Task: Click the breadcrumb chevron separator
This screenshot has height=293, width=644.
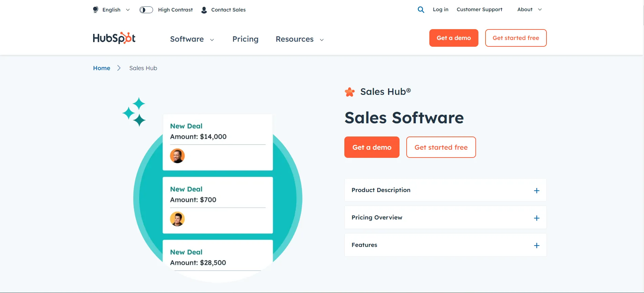Action: point(119,68)
